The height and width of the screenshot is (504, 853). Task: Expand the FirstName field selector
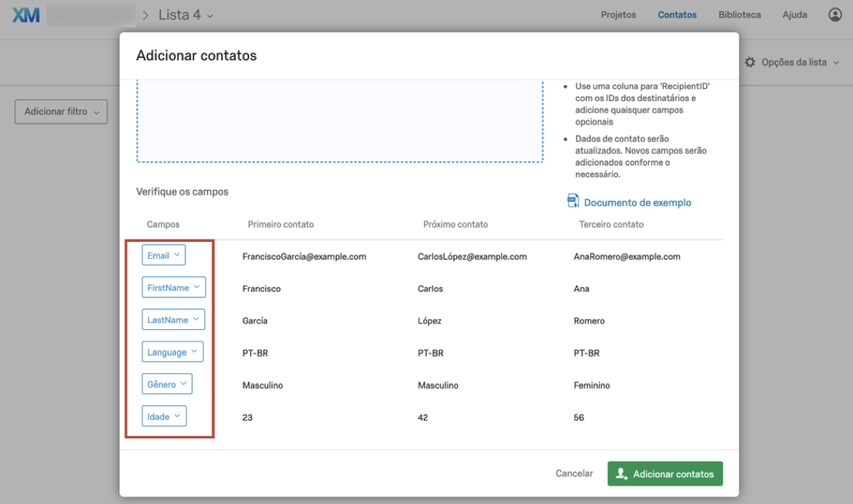tap(173, 288)
